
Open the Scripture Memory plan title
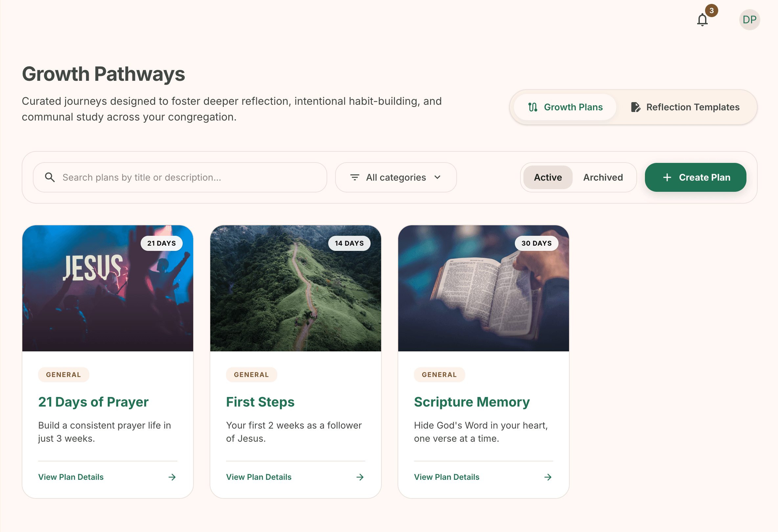[x=472, y=402]
